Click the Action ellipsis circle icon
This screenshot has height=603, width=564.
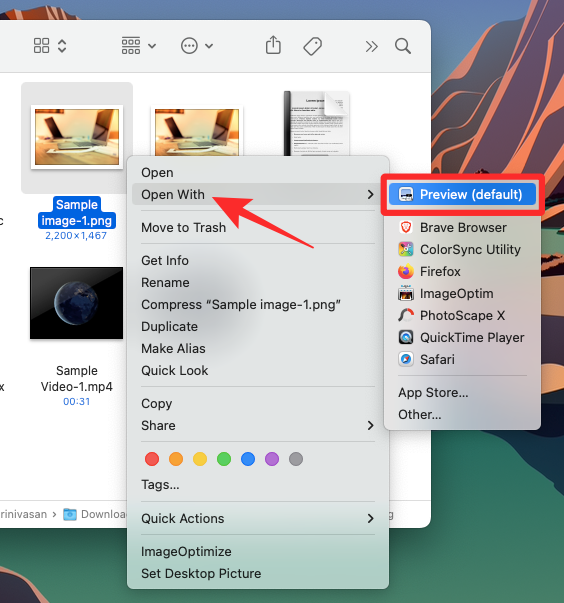189,46
